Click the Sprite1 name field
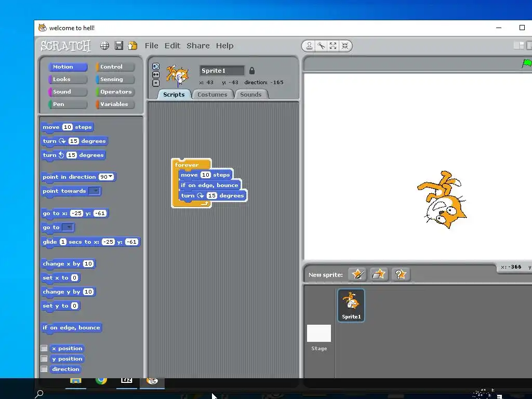 click(x=222, y=71)
